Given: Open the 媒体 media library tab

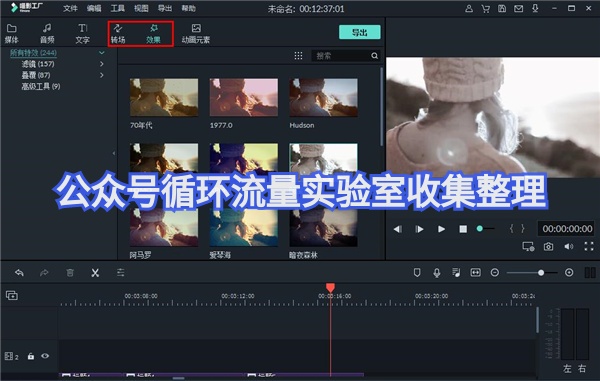Looking at the screenshot, I should [x=11, y=33].
